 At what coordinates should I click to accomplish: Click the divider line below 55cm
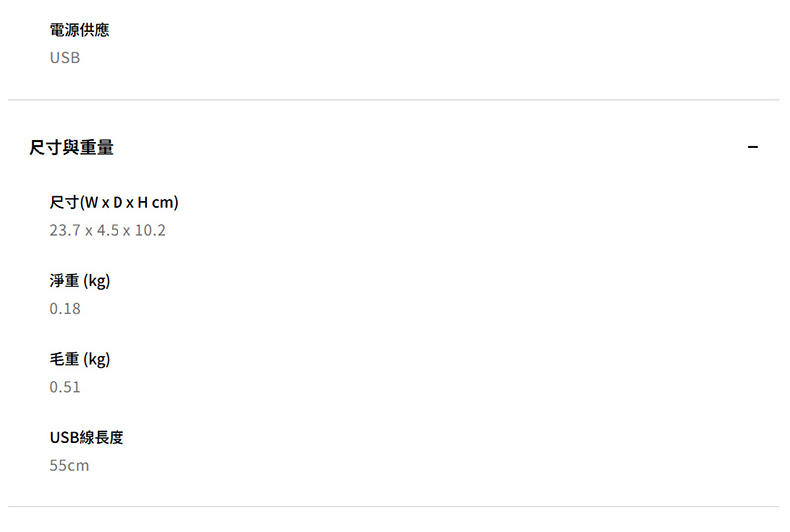(395, 507)
